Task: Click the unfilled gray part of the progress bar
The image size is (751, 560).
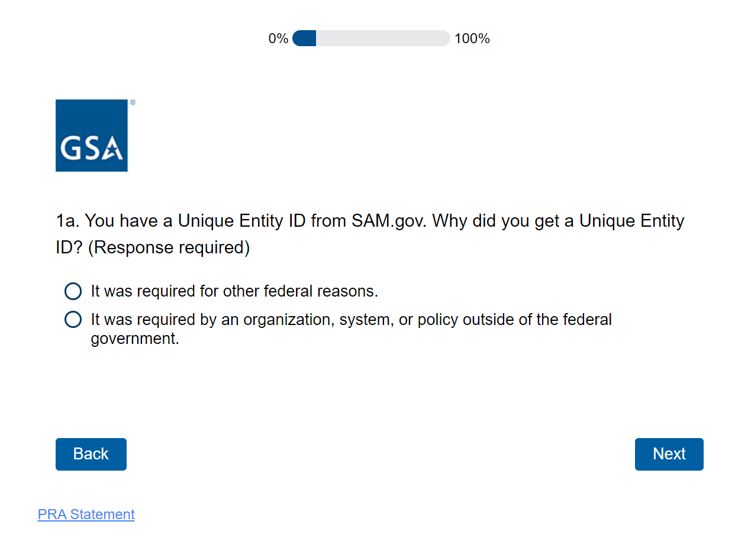Action: 383,38
